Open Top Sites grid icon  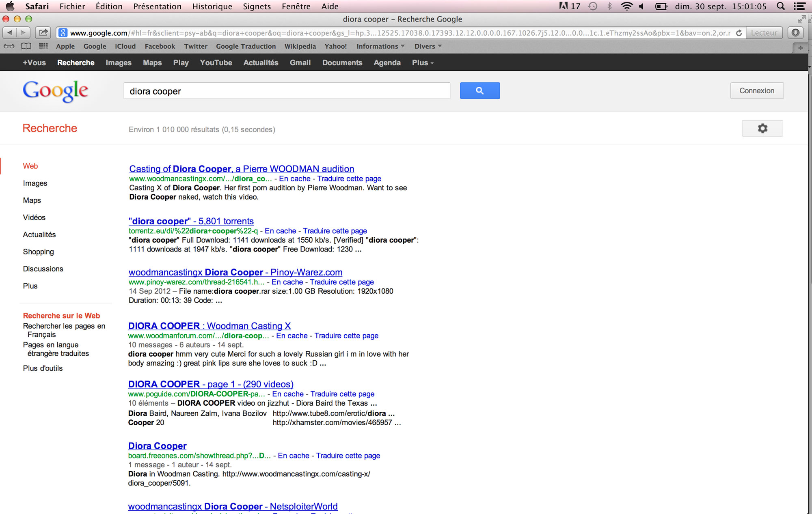click(43, 46)
